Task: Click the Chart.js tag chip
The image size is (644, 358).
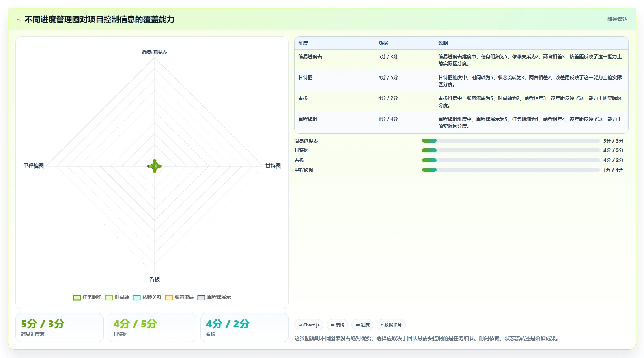Action: pos(309,325)
